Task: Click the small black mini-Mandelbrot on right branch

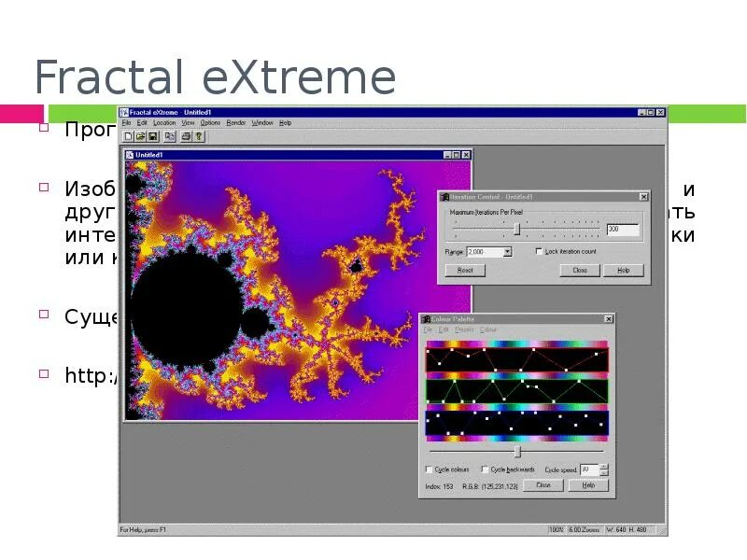Action: 356,267
